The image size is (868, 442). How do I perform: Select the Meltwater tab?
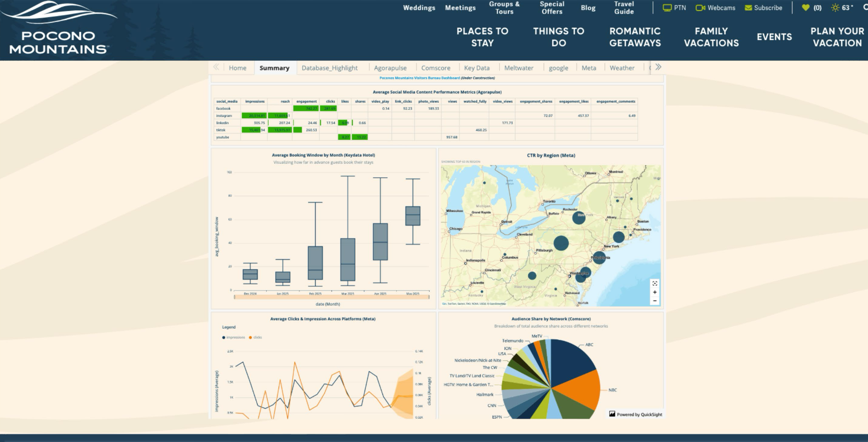[519, 68]
